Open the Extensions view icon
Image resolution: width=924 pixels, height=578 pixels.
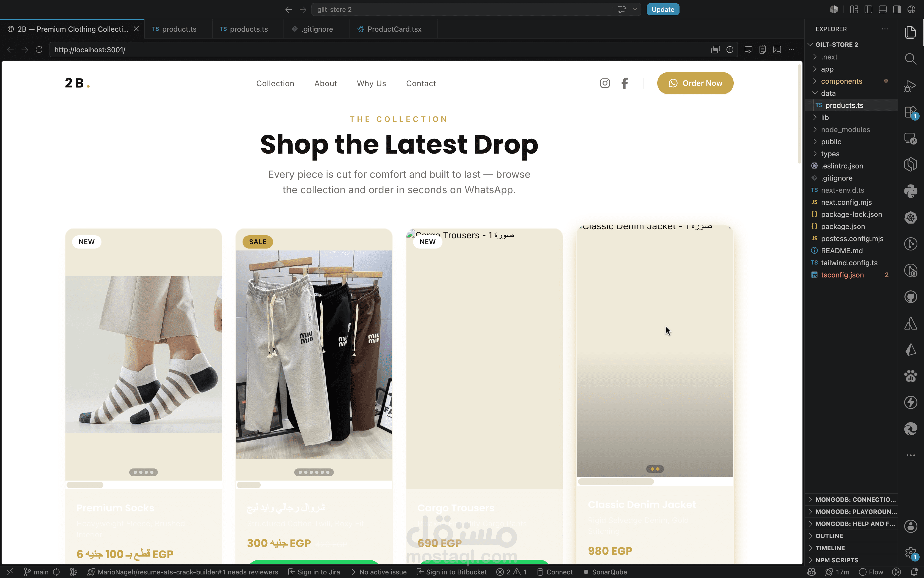[911, 112]
